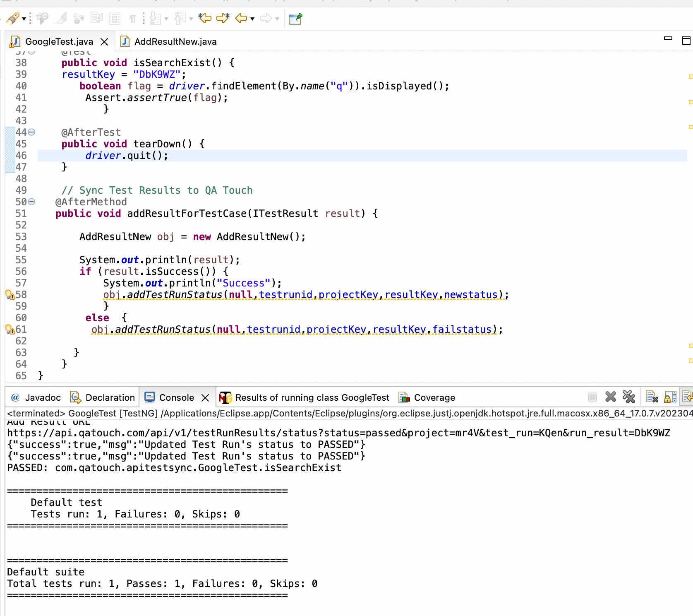Click the "Sync Test Results to QA Touch" comment
This screenshot has height=616, width=693.
click(x=157, y=190)
